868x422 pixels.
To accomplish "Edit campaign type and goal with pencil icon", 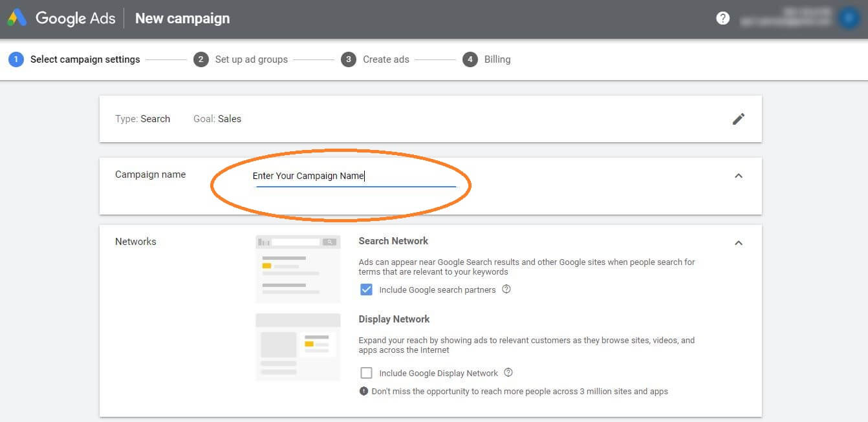I will pos(739,119).
